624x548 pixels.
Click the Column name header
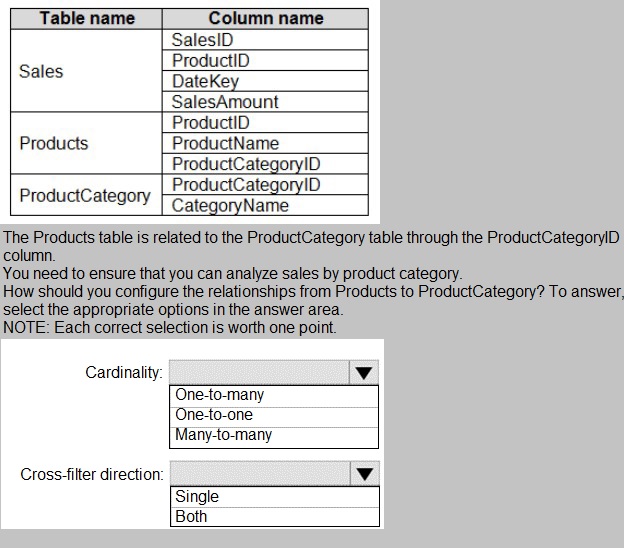click(x=265, y=19)
